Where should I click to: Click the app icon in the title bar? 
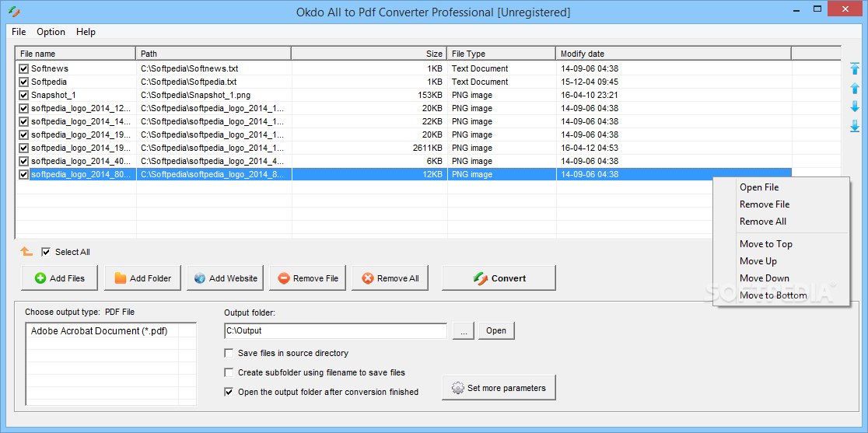[14, 11]
